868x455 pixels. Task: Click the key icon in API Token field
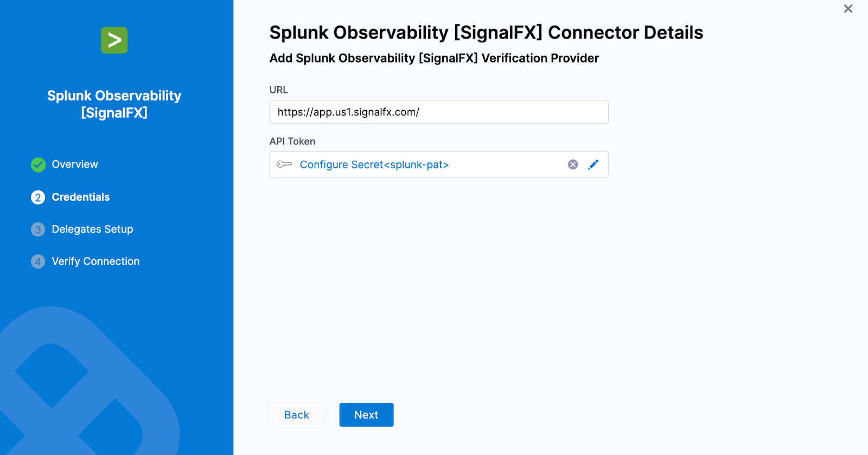click(x=283, y=164)
